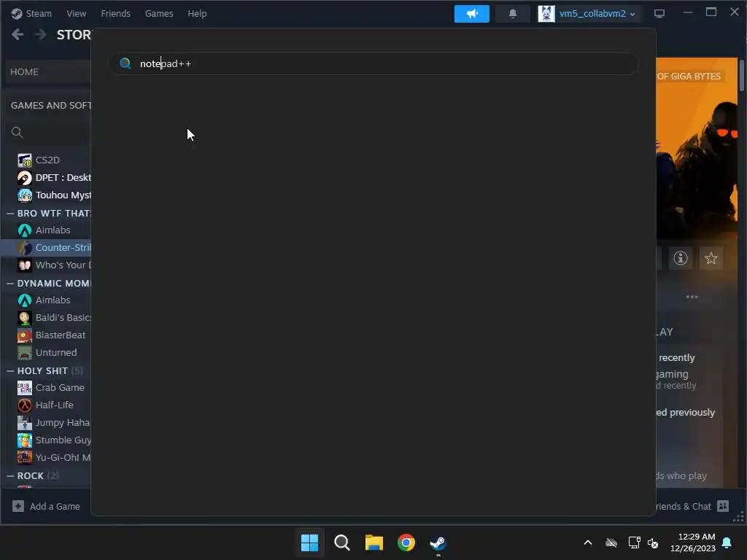The image size is (747, 560).
Task: Open Friends & Chat panel
Action: [x=692, y=506]
